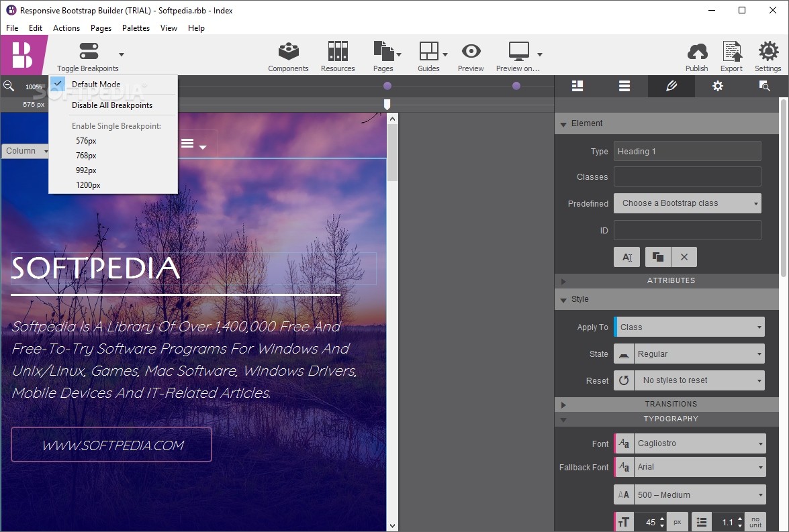The height and width of the screenshot is (532, 789).
Task: Click the font size tT icon
Action: point(624,523)
